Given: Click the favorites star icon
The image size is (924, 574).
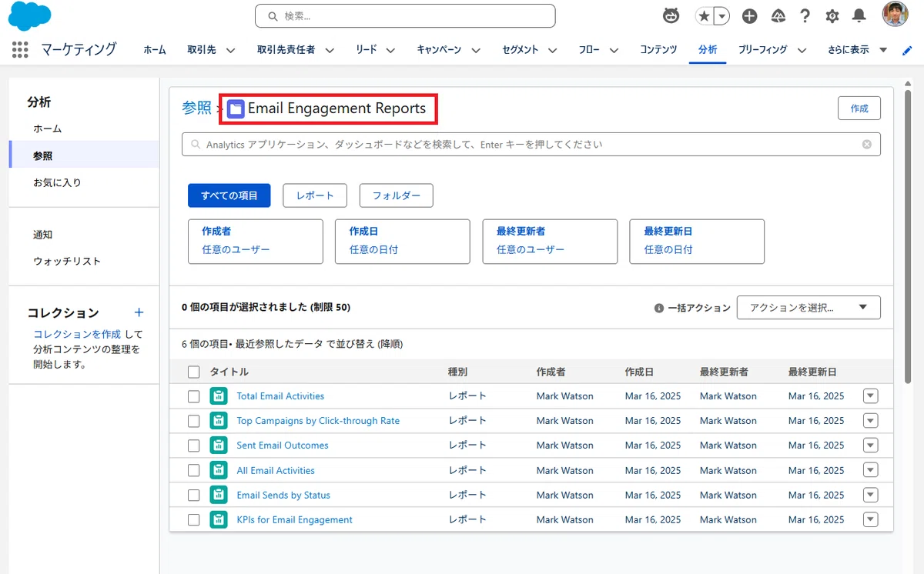Looking at the screenshot, I should coord(704,16).
